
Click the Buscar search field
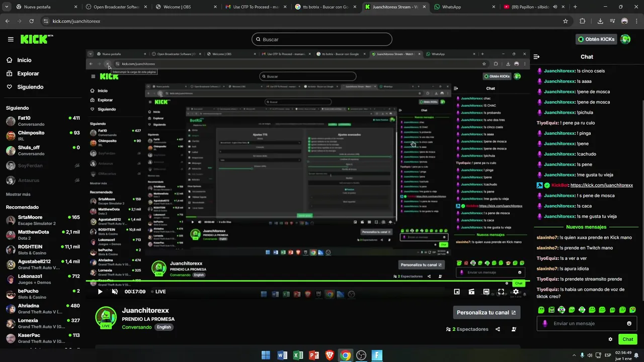322,39
